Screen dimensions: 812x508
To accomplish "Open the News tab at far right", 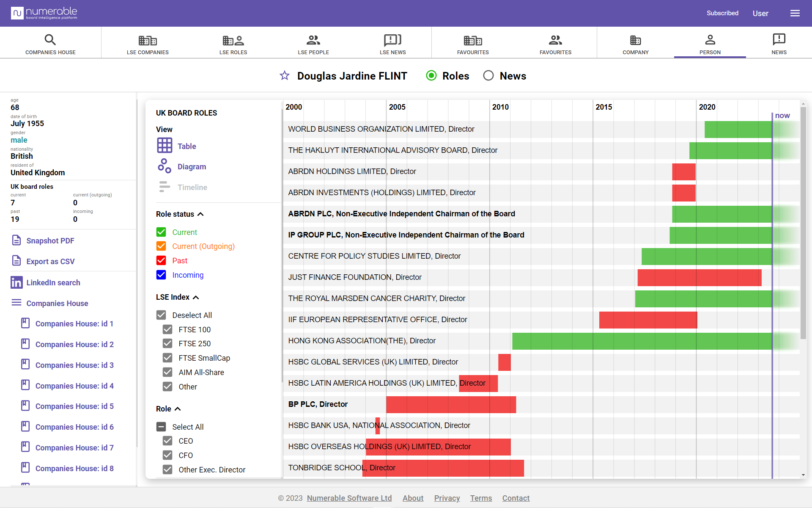I will point(779,44).
